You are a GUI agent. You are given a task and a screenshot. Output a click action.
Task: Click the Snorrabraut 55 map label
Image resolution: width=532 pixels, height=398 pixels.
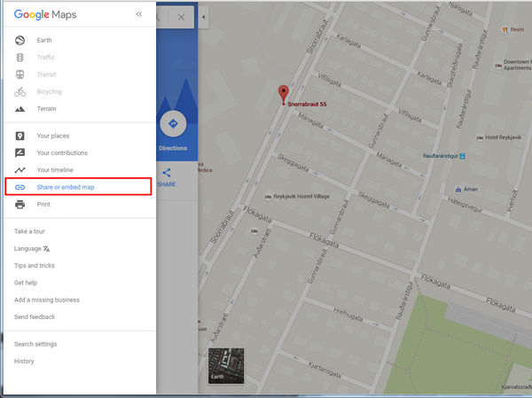[307, 105]
